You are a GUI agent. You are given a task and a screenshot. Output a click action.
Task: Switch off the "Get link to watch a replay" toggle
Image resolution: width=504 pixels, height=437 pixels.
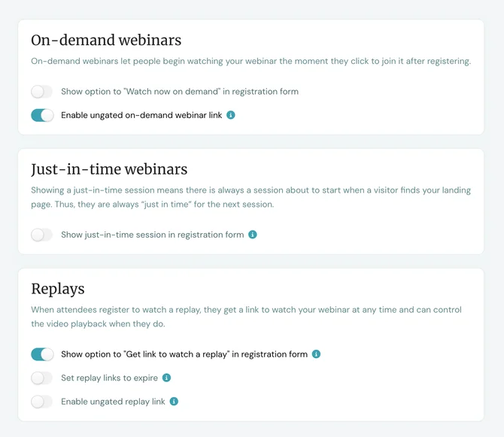[x=42, y=354]
